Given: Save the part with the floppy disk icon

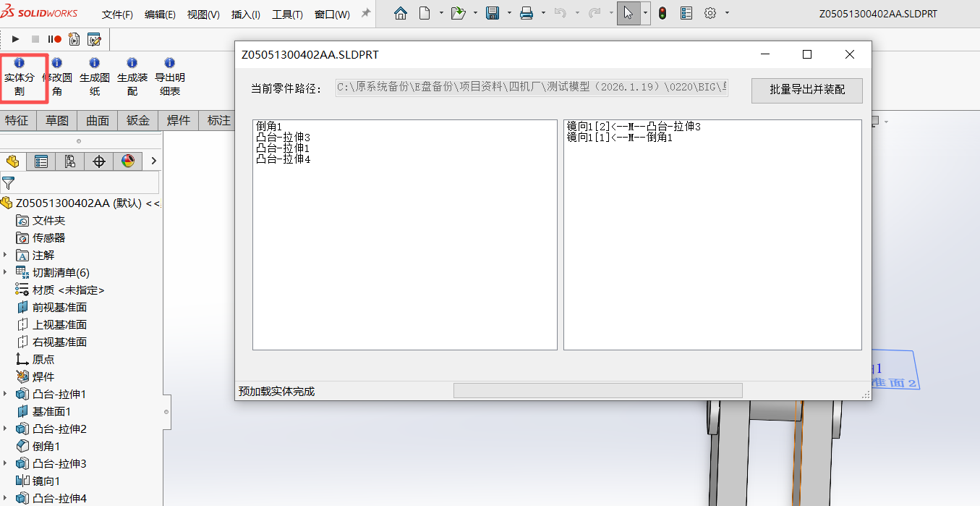Looking at the screenshot, I should pos(493,13).
